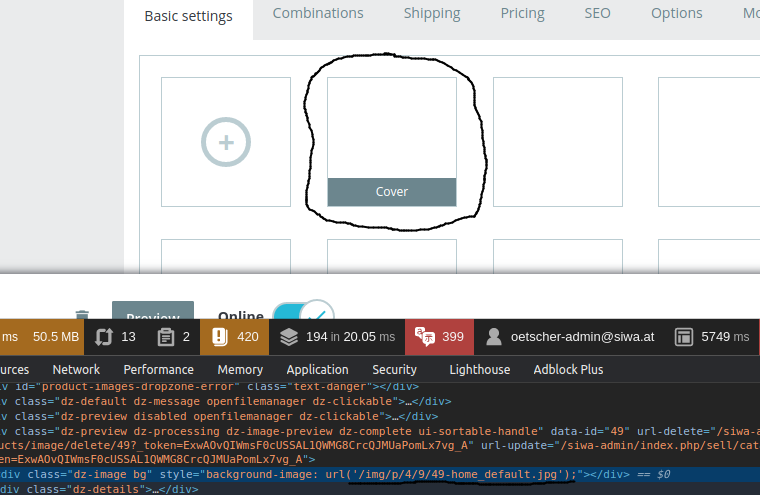Click the 194 in 20.05 ms queries text
The width and height of the screenshot is (760, 495).
pyautogui.click(x=350, y=336)
